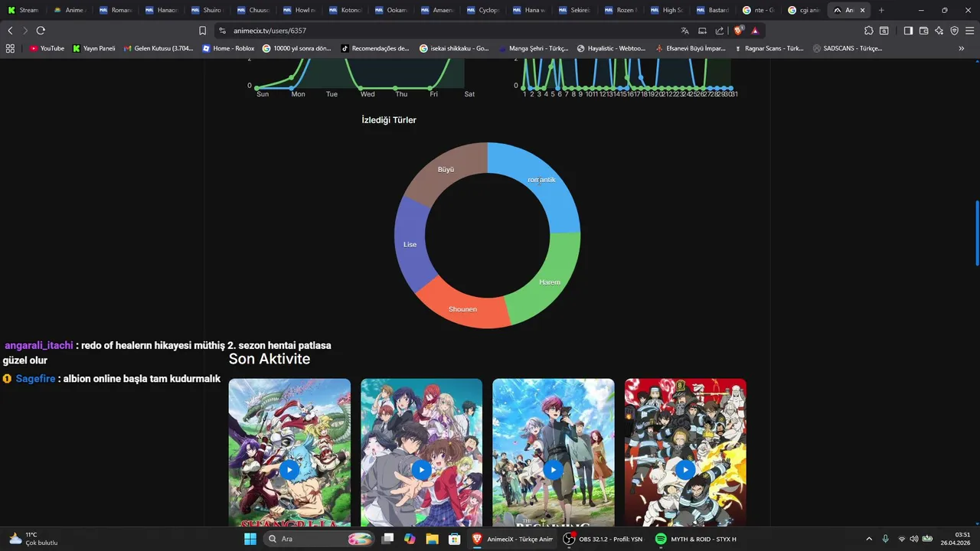The height and width of the screenshot is (551, 980).
Task: Switch to OBS 32.1.2 in the taskbar
Action: (x=603, y=539)
